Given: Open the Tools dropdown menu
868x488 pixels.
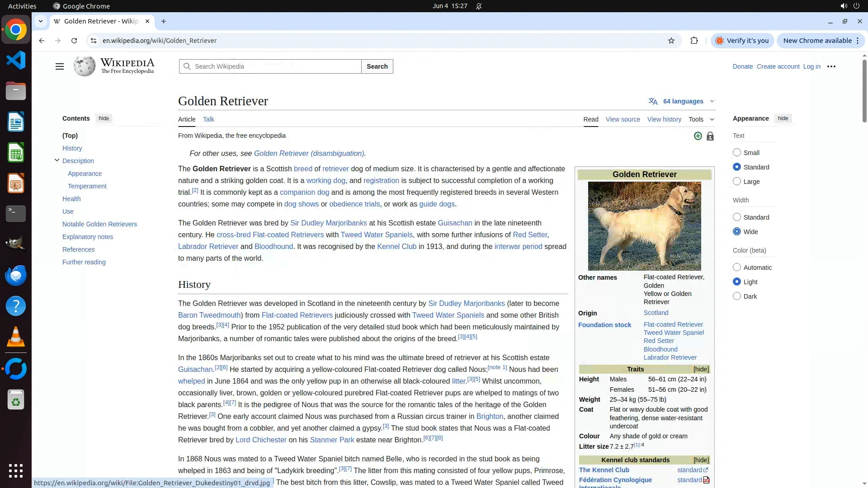Looking at the screenshot, I should 701,119.
